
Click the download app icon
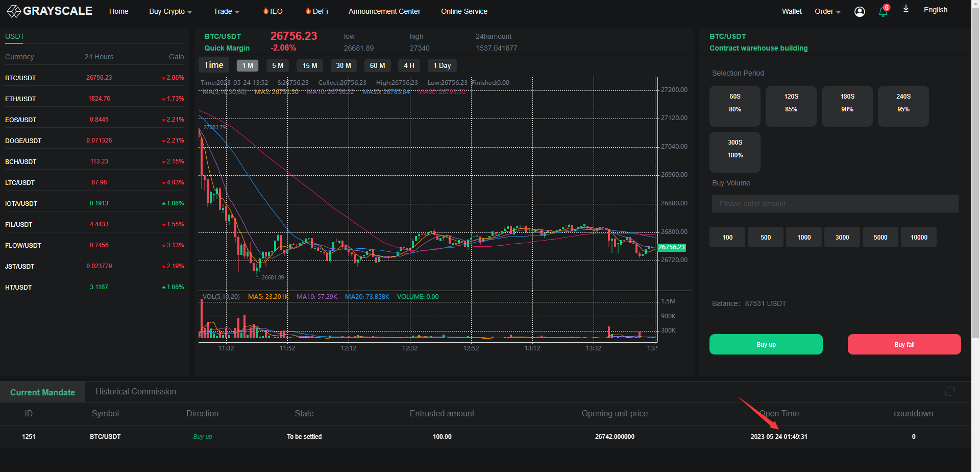coord(906,9)
